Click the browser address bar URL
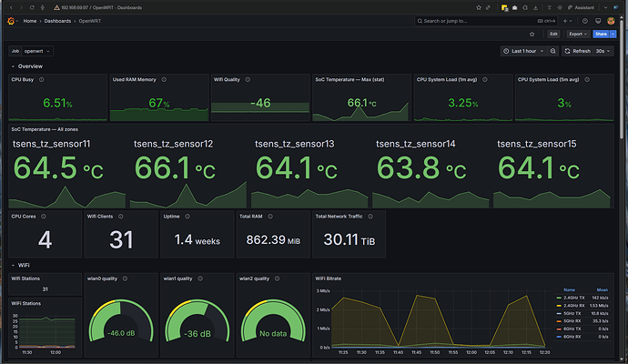This screenshot has width=628, height=364. [102, 7]
